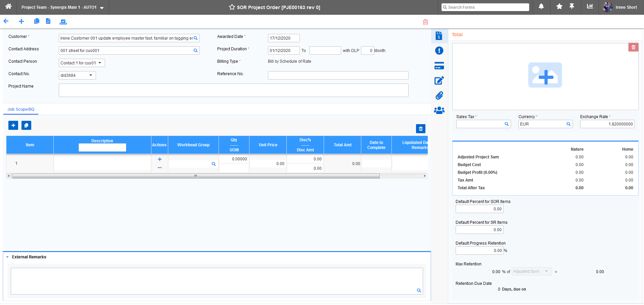This screenshot has width=644, height=305.
Task: Star SOR Project Order as favorite
Action: coord(232,7)
